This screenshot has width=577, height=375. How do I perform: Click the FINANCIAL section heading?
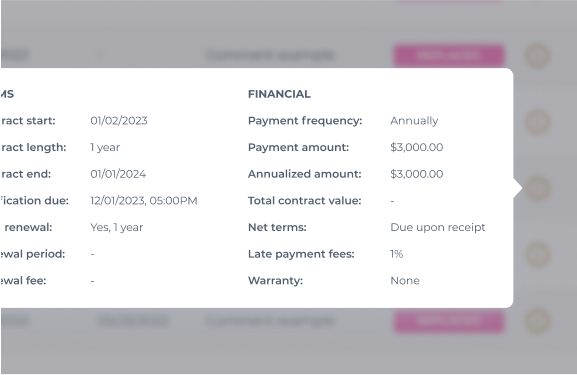pos(279,94)
